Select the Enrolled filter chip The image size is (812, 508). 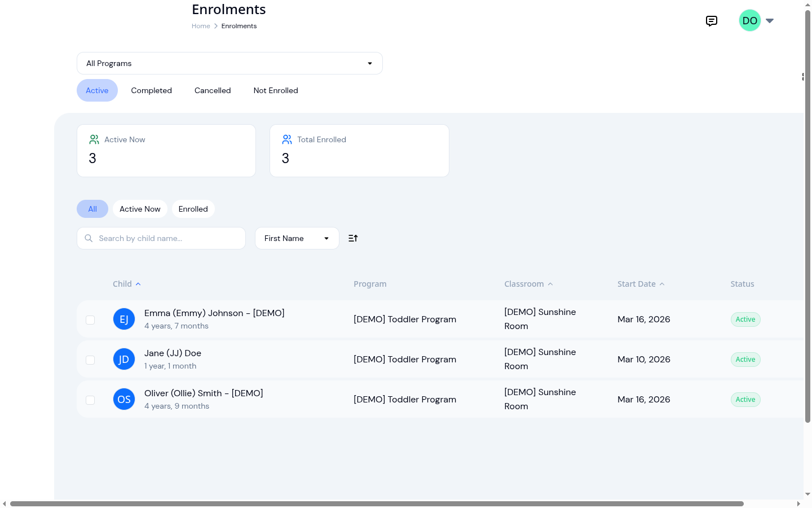tap(193, 209)
